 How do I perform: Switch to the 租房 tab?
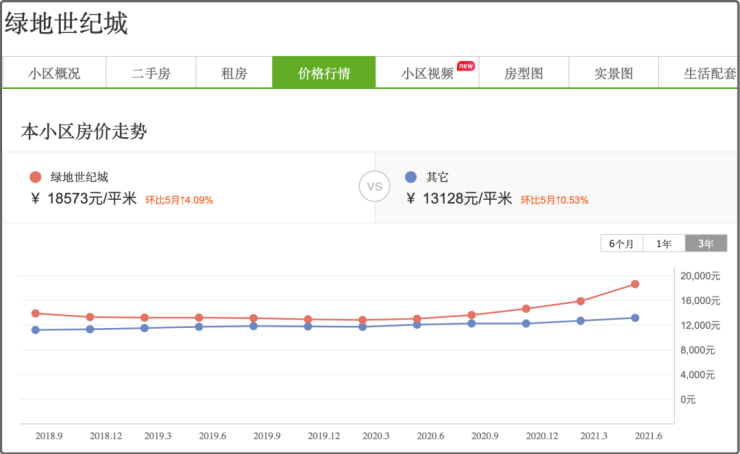click(x=234, y=74)
